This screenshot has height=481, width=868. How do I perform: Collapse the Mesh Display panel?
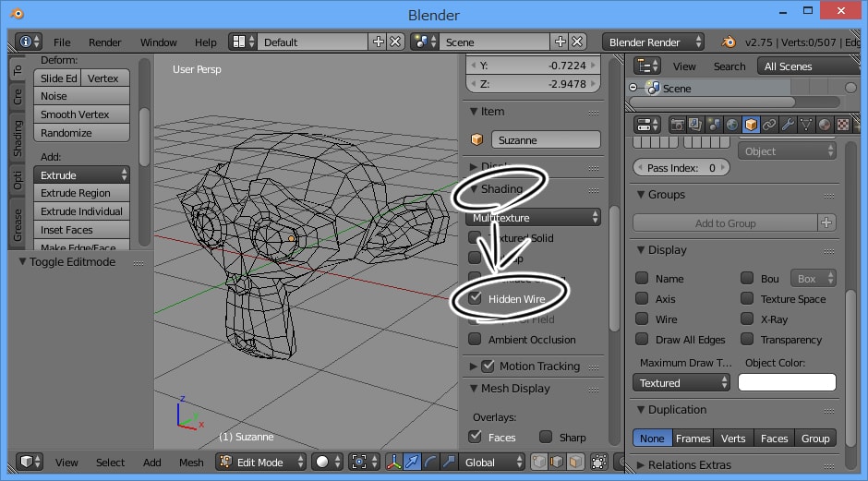[x=474, y=388]
